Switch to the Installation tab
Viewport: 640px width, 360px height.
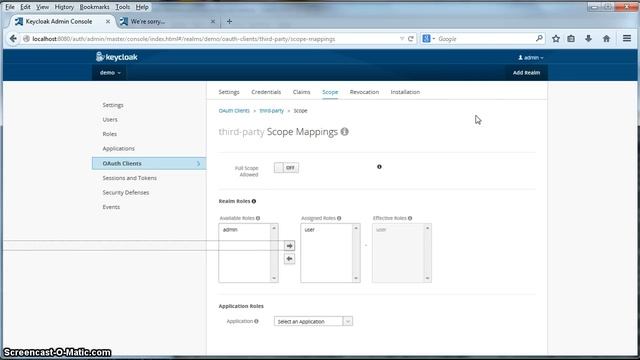(405, 92)
